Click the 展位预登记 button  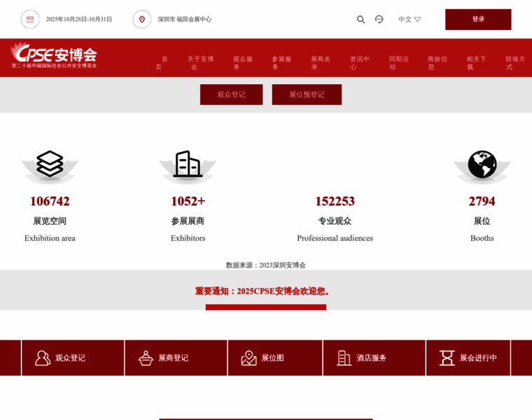(307, 94)
